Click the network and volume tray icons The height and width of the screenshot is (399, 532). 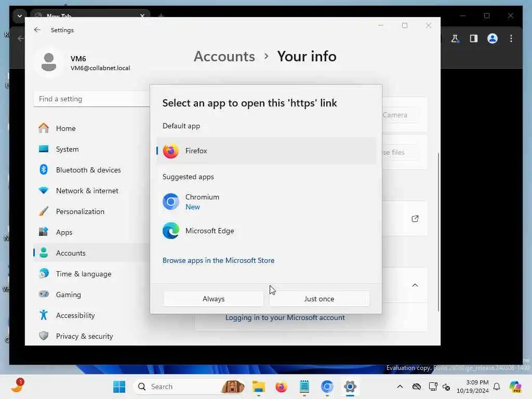440,387
